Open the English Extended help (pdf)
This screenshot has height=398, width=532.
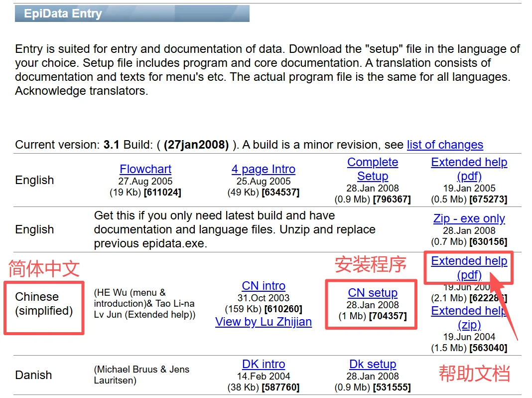(x=469, y=169)
